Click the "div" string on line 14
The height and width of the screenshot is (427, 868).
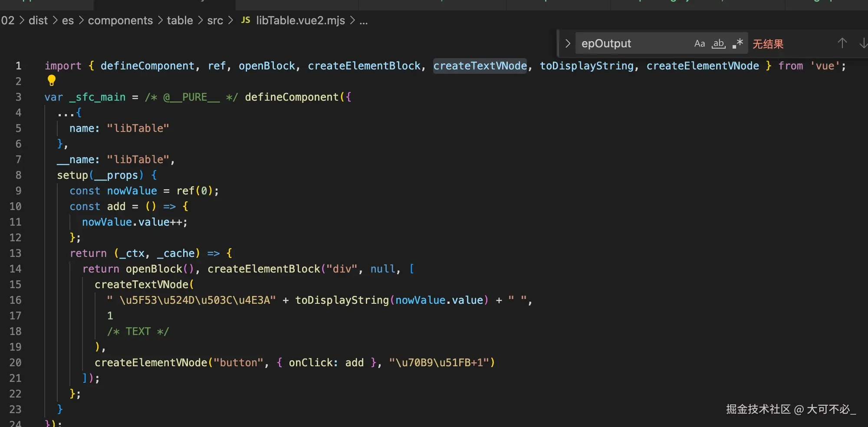coord(342,269)
